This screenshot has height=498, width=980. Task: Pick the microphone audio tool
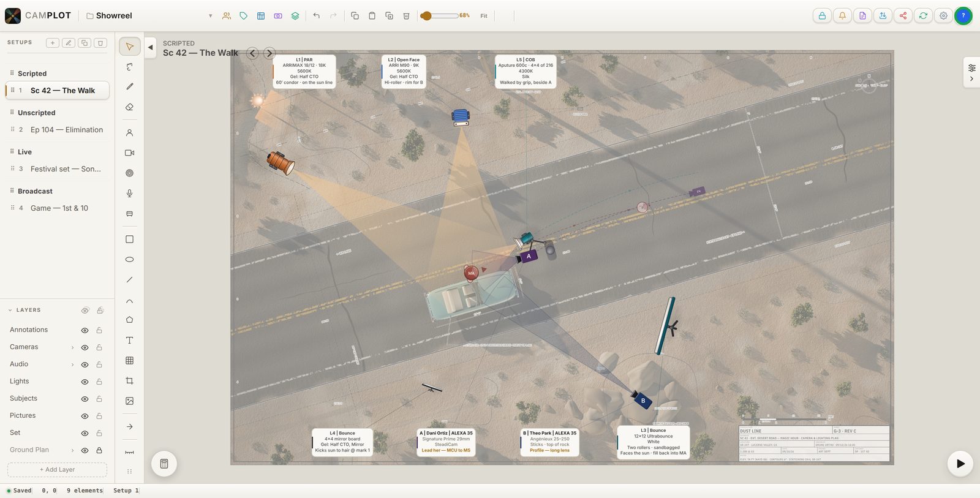[x=129, y=194]
